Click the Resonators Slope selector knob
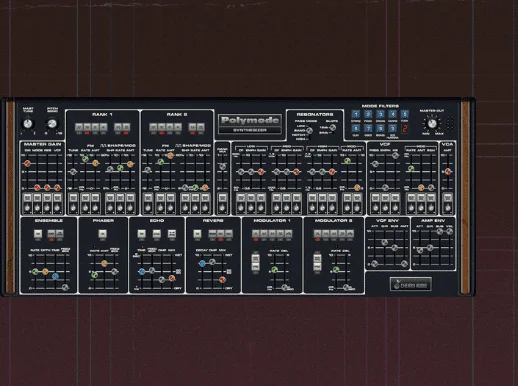Viewport: 518px width, 386px height. pos(332,128)
